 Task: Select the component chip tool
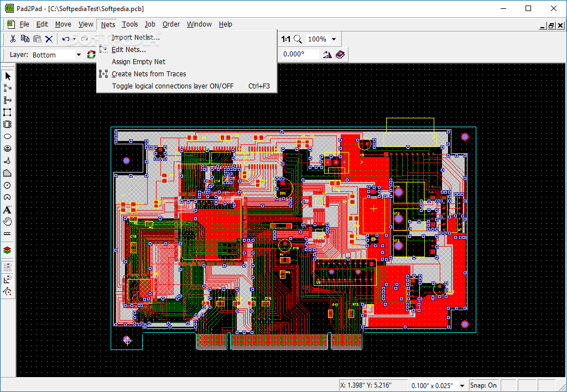click(x=8, y=124)
